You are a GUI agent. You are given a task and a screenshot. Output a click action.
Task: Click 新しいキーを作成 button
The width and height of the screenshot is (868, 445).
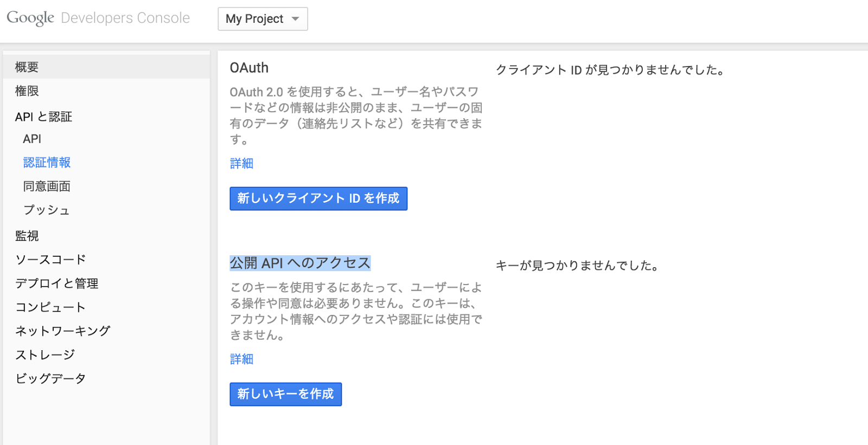click(285, 394)
